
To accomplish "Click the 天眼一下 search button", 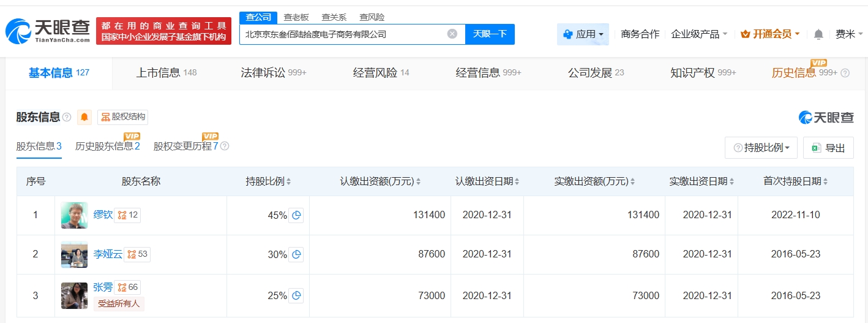I will click(x=490, y=34).
